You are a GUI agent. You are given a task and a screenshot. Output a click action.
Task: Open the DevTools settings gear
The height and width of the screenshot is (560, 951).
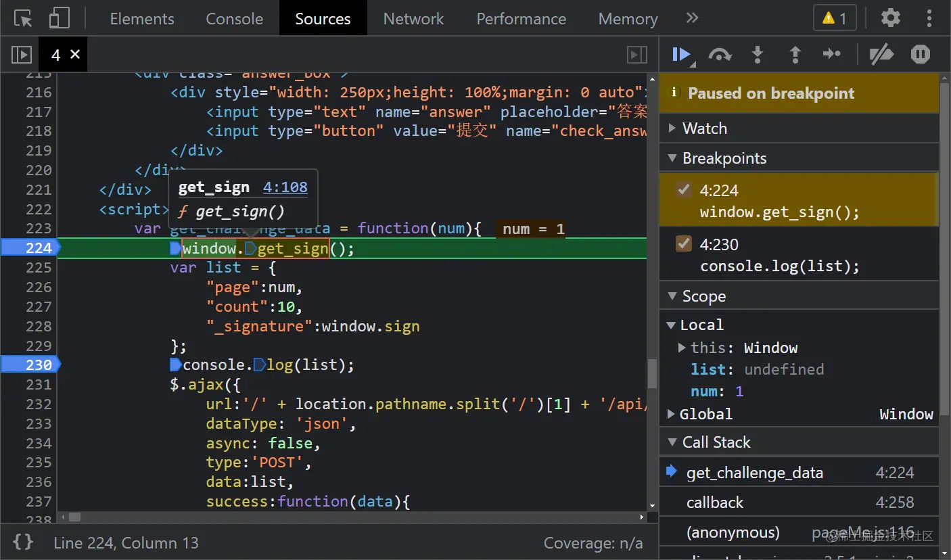tap(891, 18)
